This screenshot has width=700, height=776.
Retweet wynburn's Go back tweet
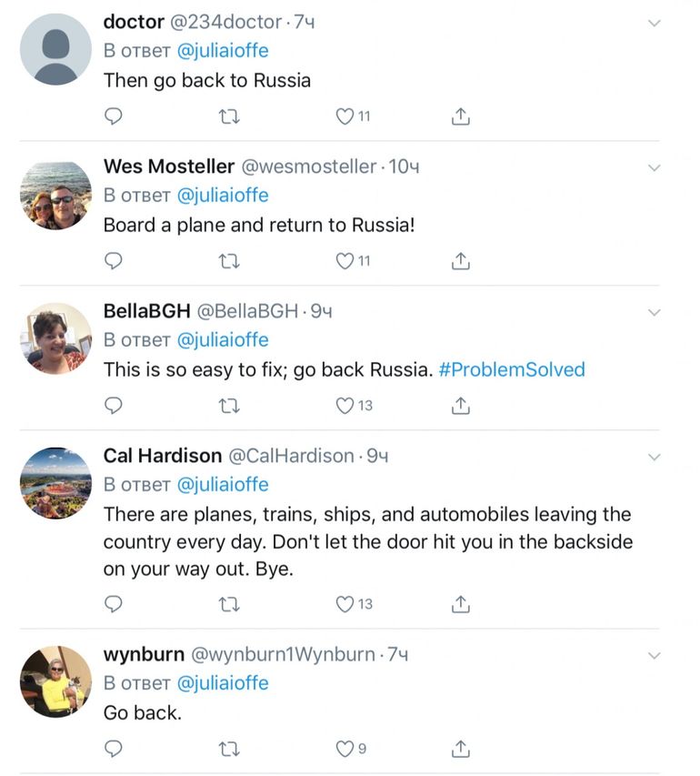coord(229,750)
